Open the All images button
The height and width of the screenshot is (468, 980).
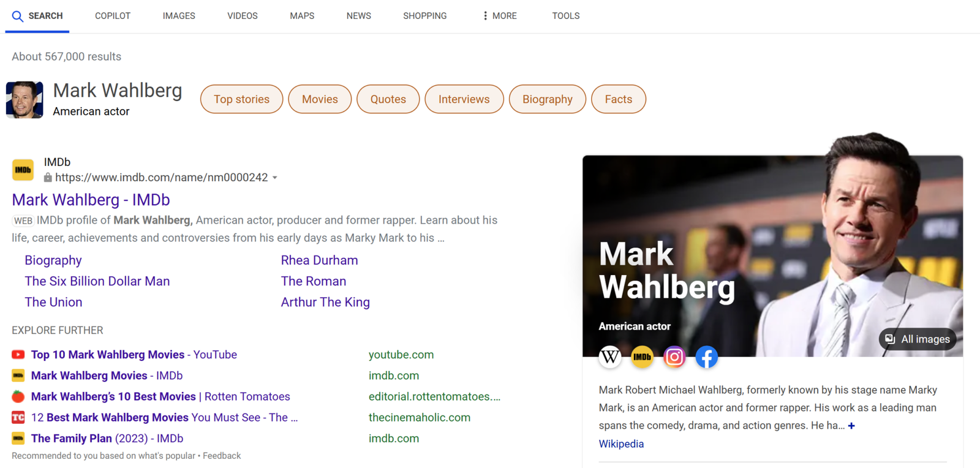point(918,339)
